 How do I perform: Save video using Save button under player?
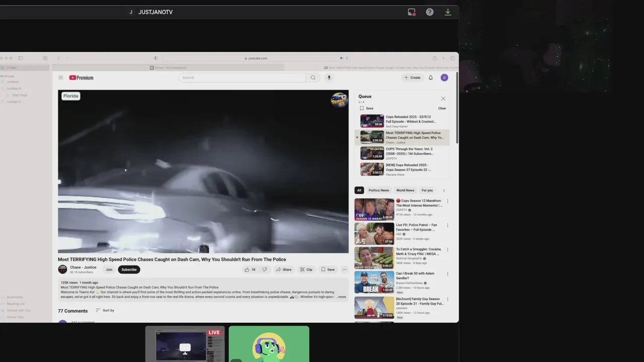328,269
